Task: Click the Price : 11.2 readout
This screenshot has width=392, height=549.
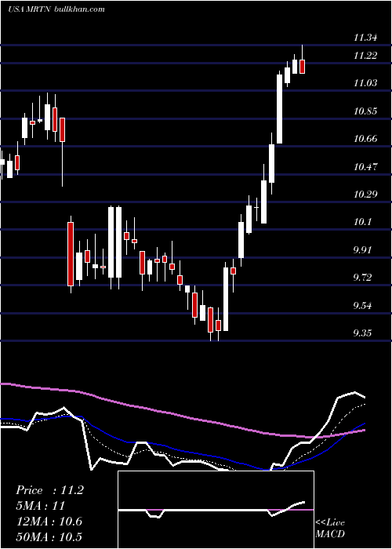Action: pos(49,490)
